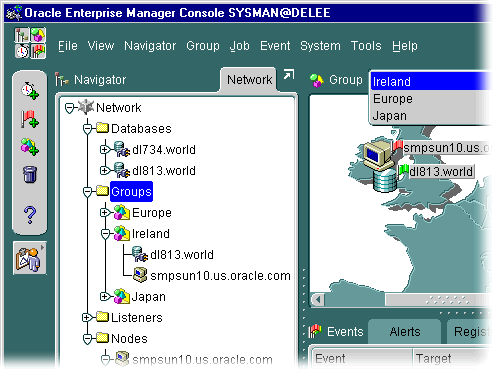Select dl813.world under Ireland group
This screenshot has width=498, height=375.
click(182, 254)
